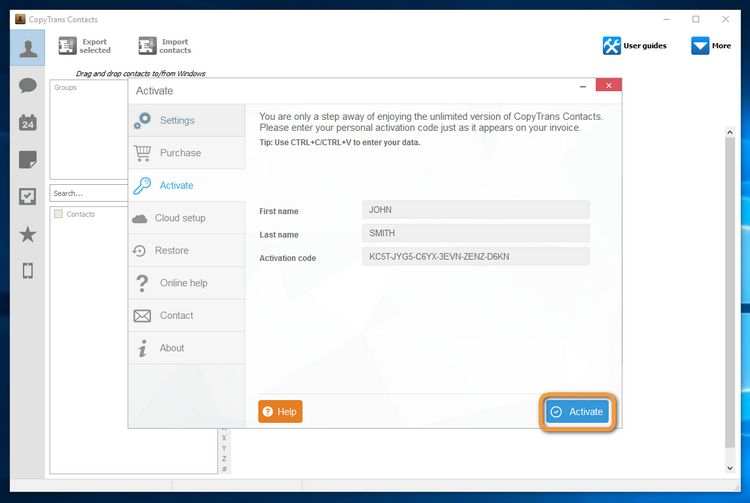
Task: Click the scrollbar down arrow
Action: 730,468
